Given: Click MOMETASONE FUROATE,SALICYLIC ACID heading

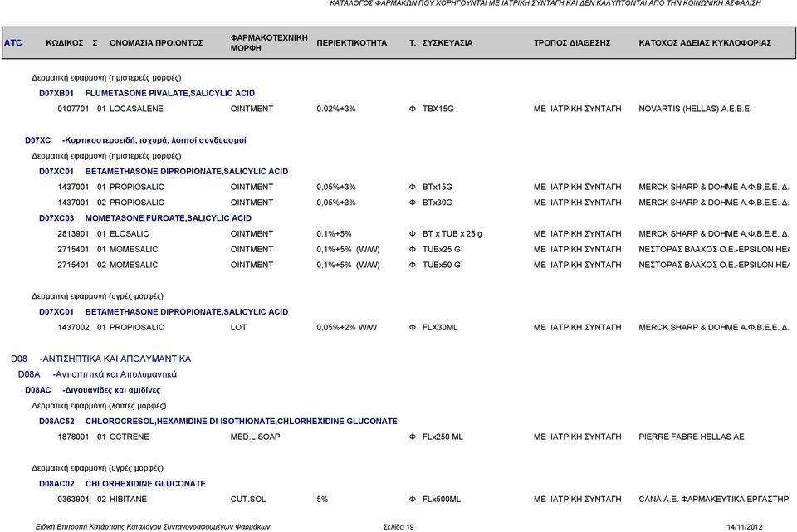Looking at the screenshot, I should 169,218.
